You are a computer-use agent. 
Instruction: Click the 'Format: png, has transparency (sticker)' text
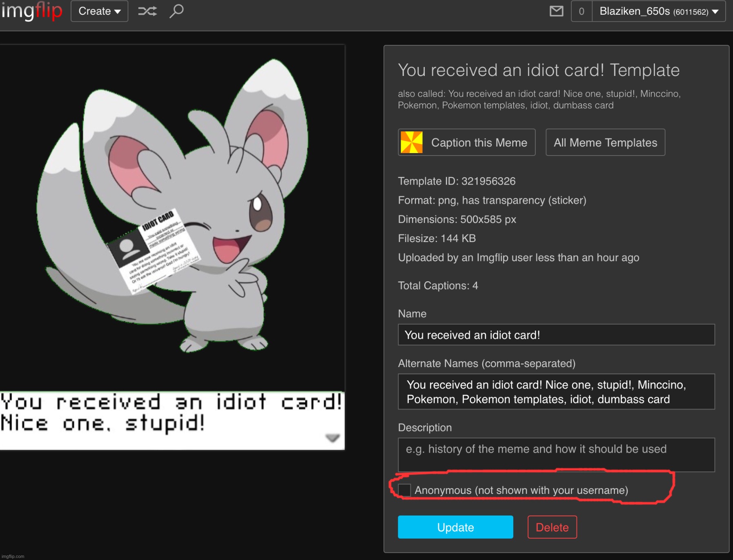click(x=492, y=200)
